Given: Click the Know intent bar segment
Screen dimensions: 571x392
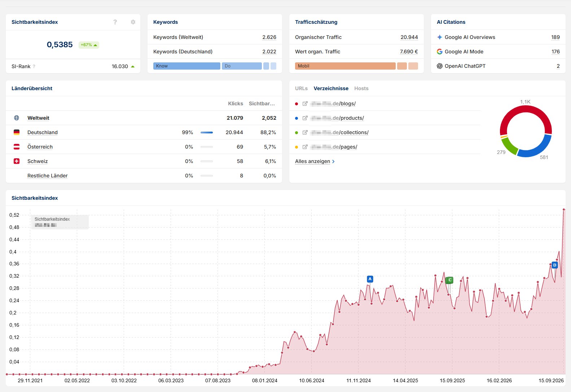Looking at the screenshot, I should (x=187, y=66).
